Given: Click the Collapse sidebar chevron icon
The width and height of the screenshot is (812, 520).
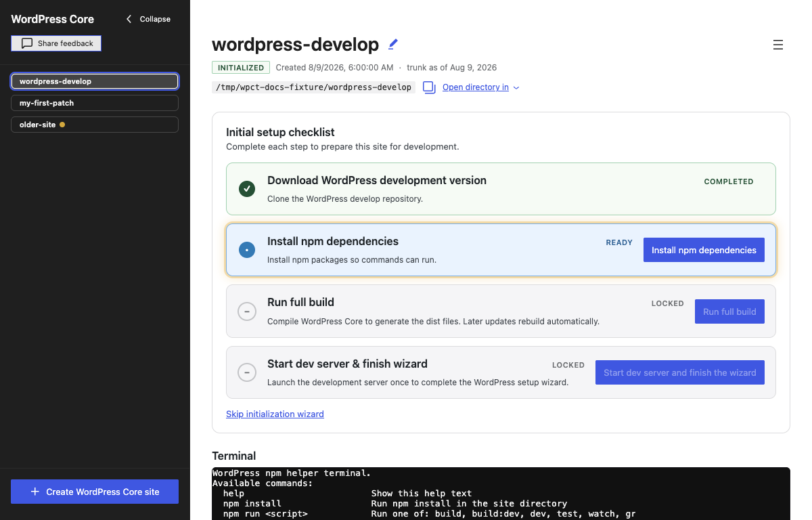Looking at the screenshot, I should (x=129, y=19).
